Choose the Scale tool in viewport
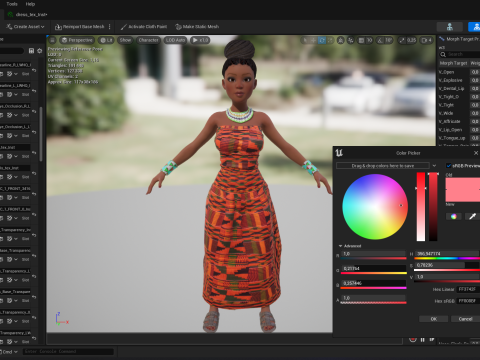 tap(330, 40)
